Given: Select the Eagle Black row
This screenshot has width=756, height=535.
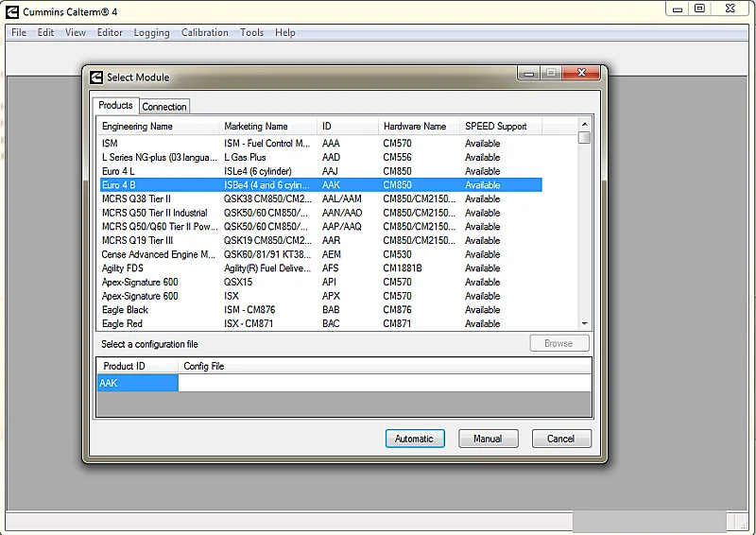Looking at the screenshot, I should point(320,310).
